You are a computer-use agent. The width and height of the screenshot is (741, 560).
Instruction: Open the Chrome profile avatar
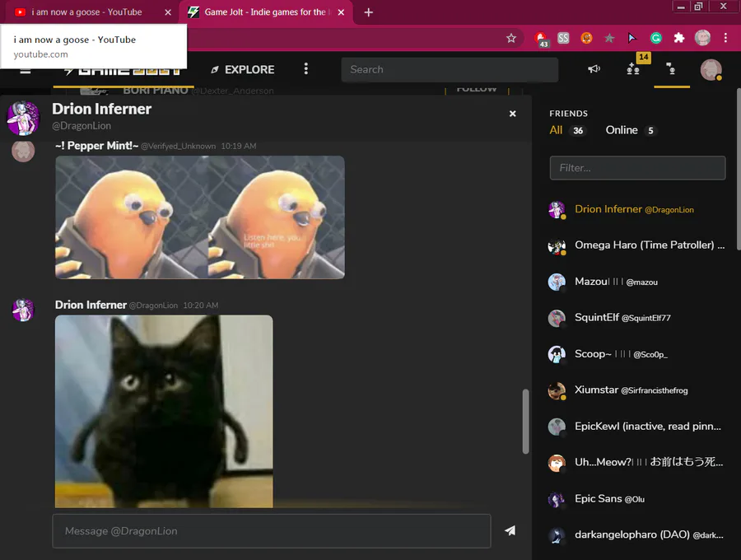(703, 38)
